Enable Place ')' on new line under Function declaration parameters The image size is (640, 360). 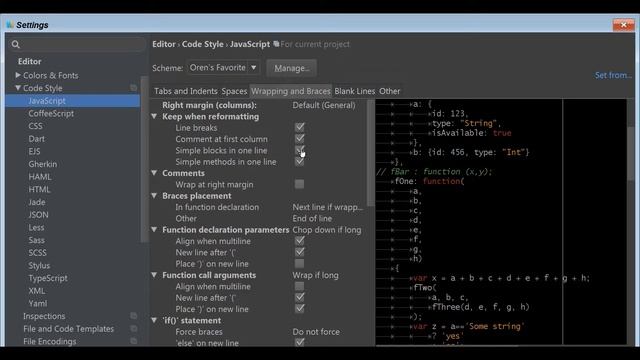tap(299, 264)
